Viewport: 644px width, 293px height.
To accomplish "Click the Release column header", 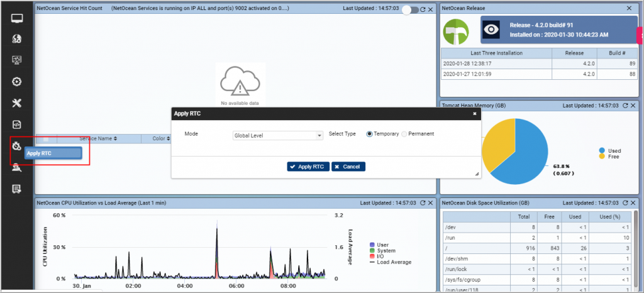I will click(575, 53).
